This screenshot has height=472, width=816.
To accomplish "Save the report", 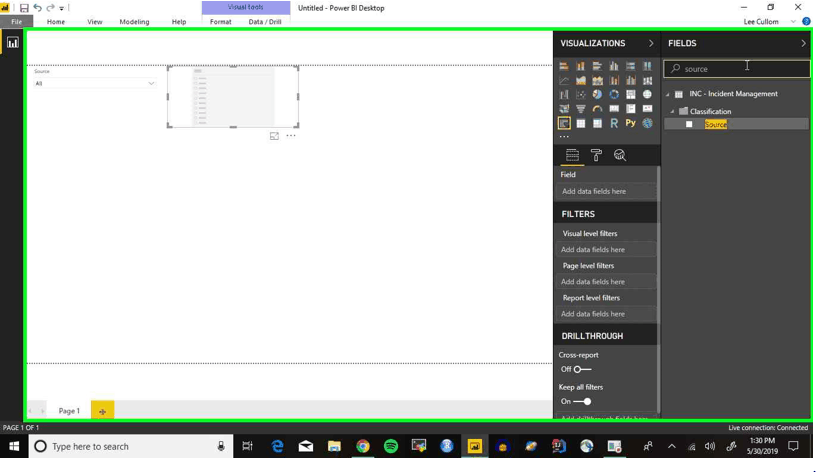I will 24,8.
